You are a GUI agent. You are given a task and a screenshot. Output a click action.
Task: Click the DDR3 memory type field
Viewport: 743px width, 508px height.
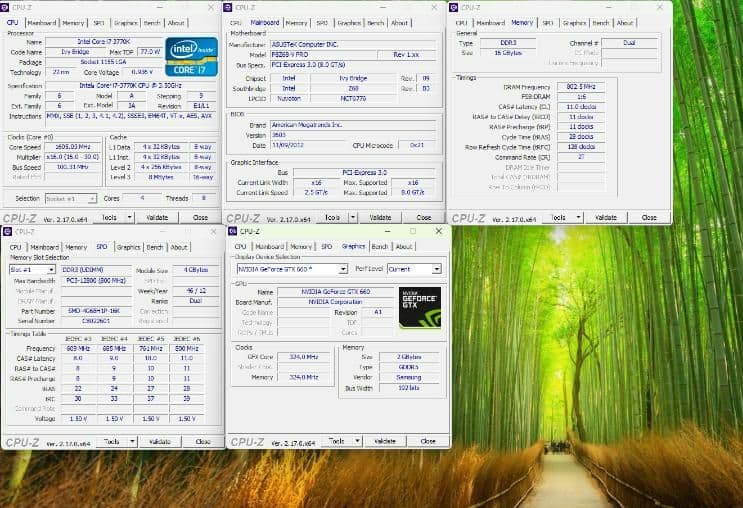508,43
